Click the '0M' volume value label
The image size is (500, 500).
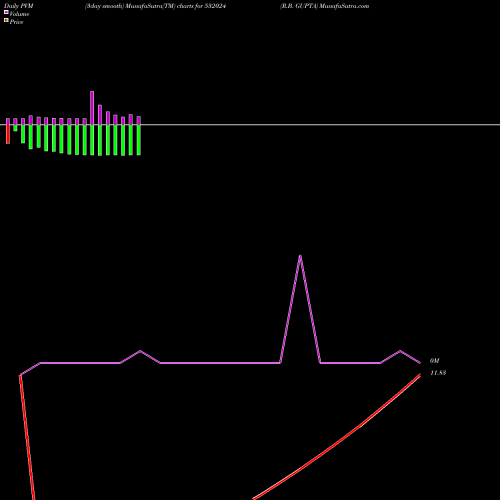435,361
